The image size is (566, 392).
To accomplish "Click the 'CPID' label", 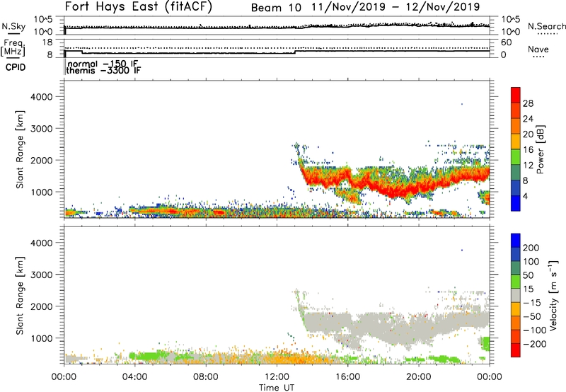I will 16,67.
